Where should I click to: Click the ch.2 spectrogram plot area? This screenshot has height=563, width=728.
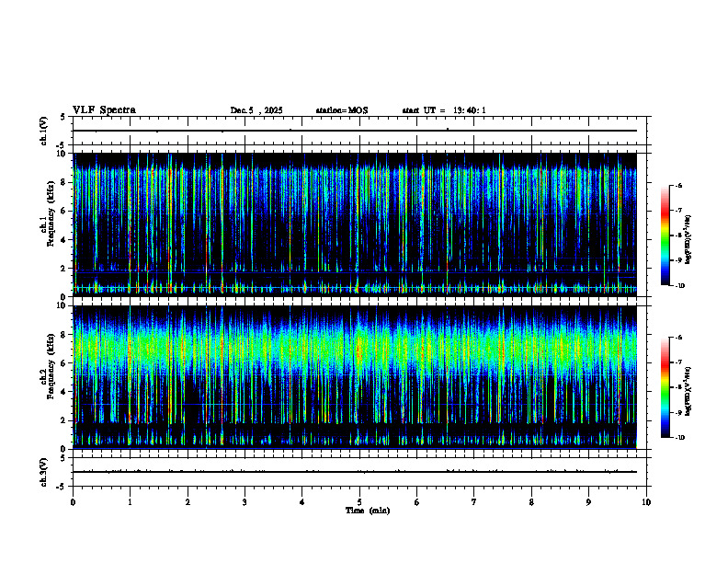(x=355, y=377)
